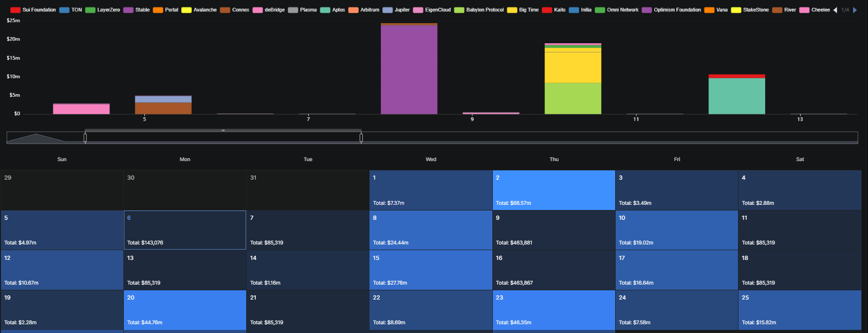Viewport: 868px width, 333px height.
Task: Click the left zoom slider handle
Action: pos(85,137)
